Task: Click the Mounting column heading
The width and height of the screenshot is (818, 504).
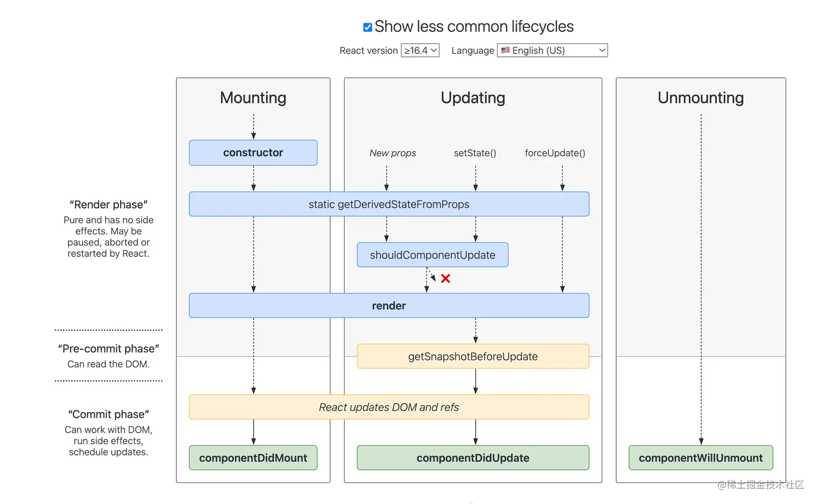Action: [253, 98]
